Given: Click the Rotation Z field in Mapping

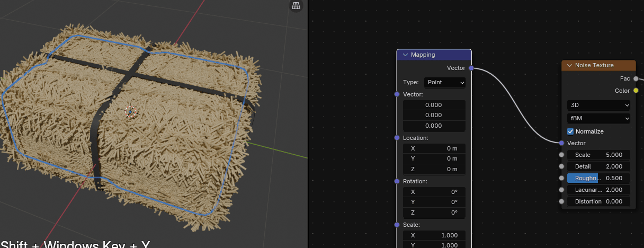Looking at the screenshot, I should (x=434, y=212).
